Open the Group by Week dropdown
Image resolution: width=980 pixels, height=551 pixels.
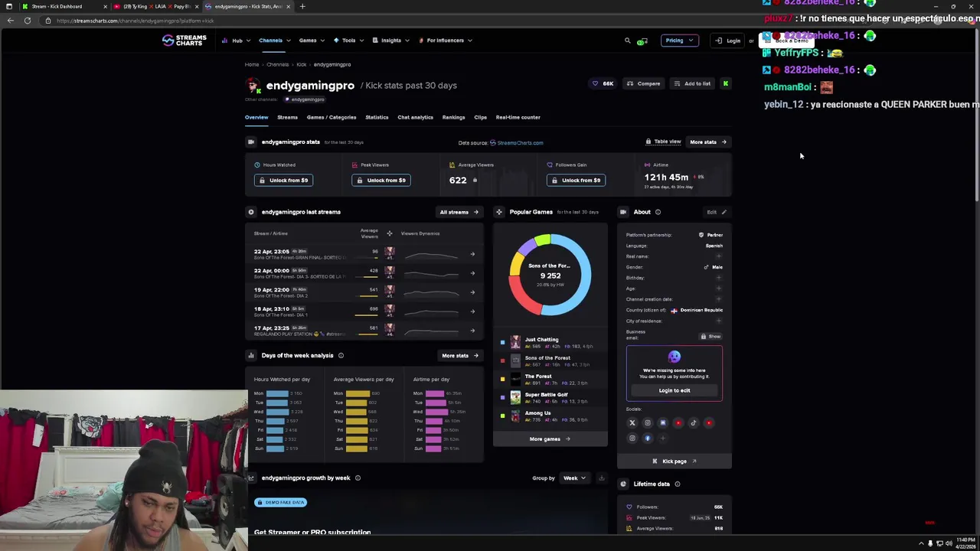(x=574, y=478)
